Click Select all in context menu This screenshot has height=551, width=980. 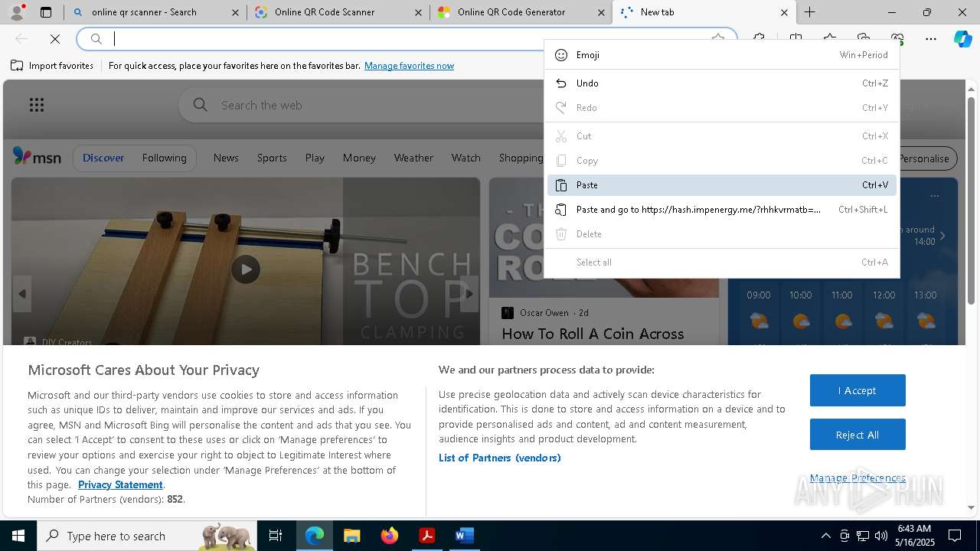pos(721,262)
